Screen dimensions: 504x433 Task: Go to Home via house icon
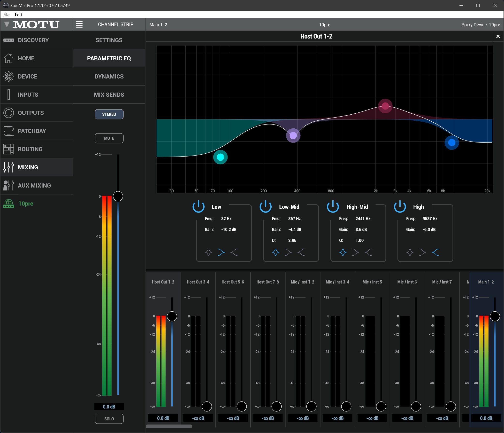(8, 58)
